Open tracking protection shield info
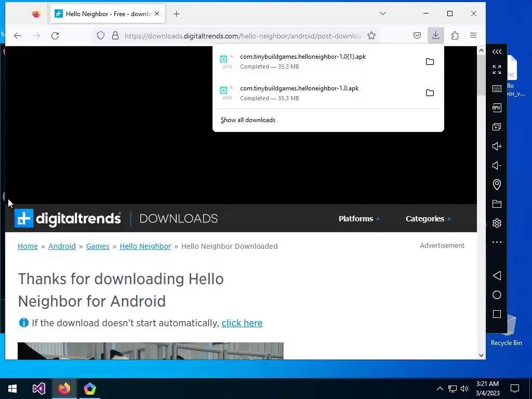Image resolution: width=532 pixels, height=399 pixels. tap(101, 36)
